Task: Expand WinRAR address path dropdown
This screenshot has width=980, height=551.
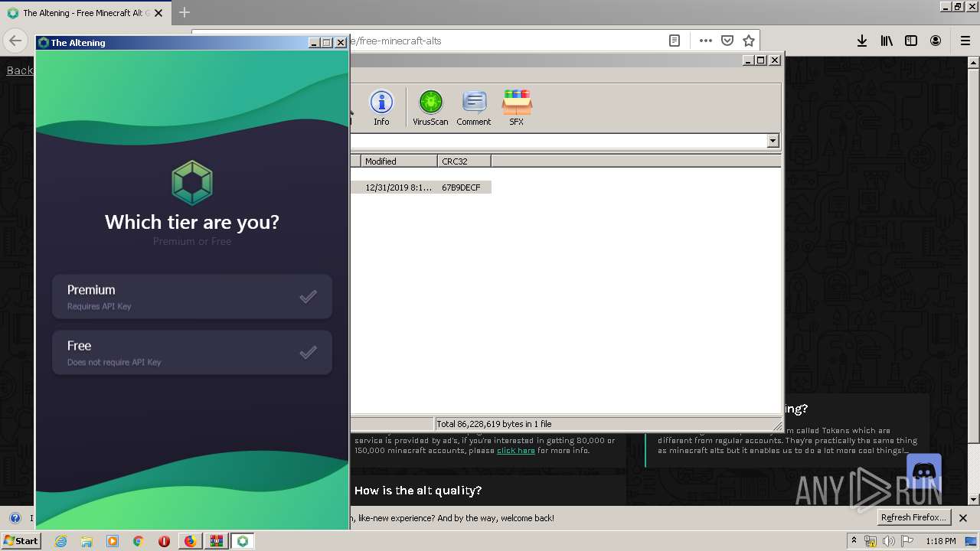Action: pyautogui.click(x=773, y=141)
